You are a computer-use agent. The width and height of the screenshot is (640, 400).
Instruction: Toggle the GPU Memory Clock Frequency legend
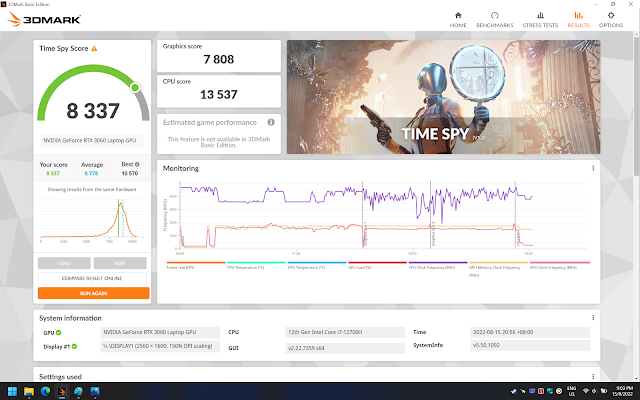click(498, 269)
